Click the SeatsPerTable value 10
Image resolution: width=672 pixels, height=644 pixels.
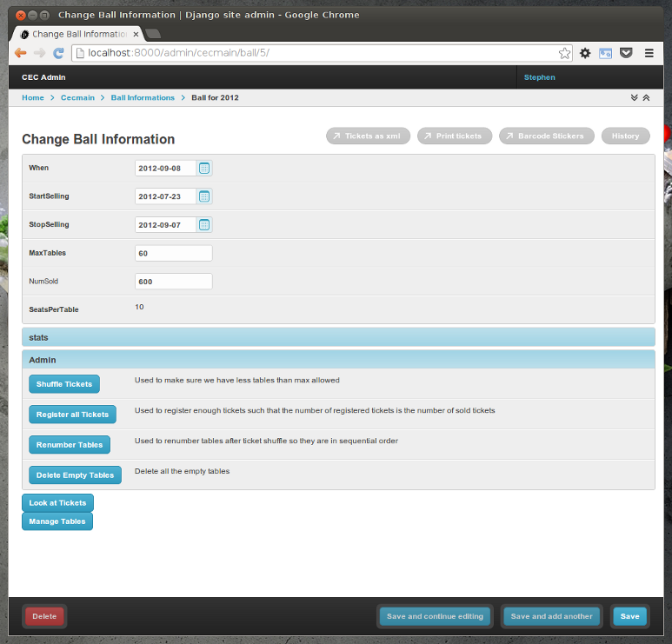[139, 307]
